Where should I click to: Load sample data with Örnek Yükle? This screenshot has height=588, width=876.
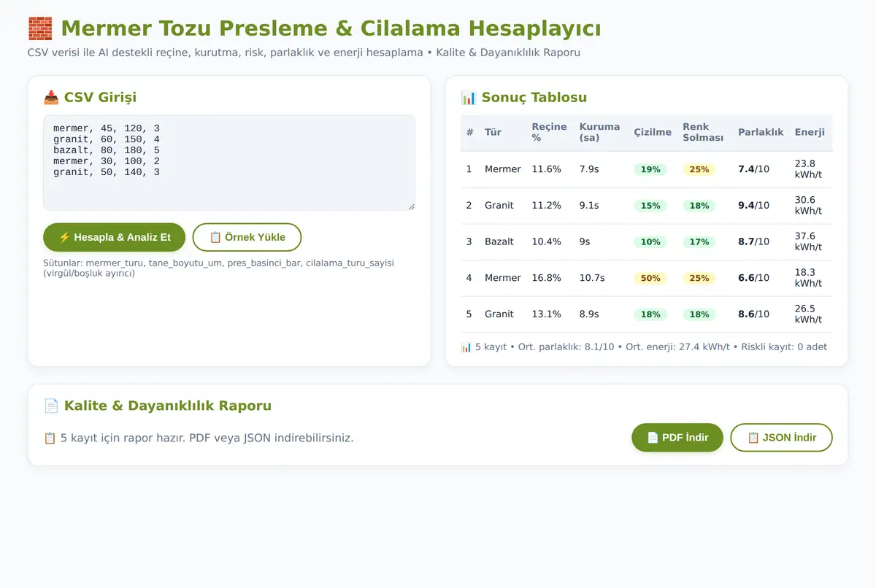click(247, 237)
